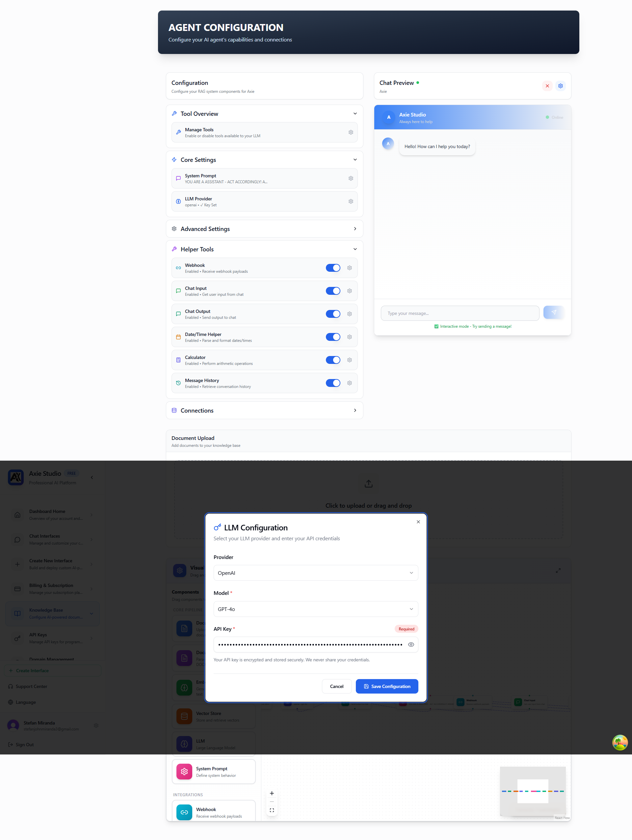Open the Model dropdown showing GPT-4o

tap(315, 609)
